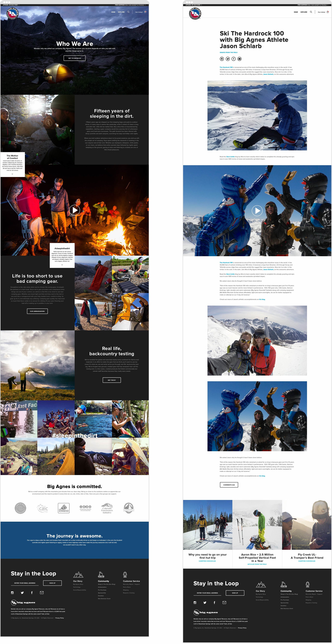
Task: Share article via Twitter circle icon
Action: tap(228, 59)
